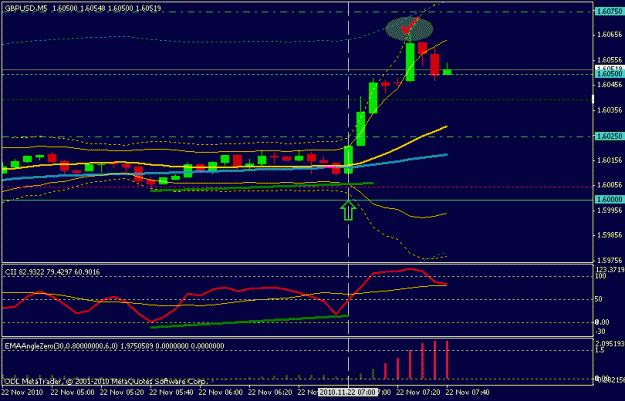Click the 2010.11.22 07:00 crosshair time label
The width and height of the screenshot is (625, 401).
[348, 393]
